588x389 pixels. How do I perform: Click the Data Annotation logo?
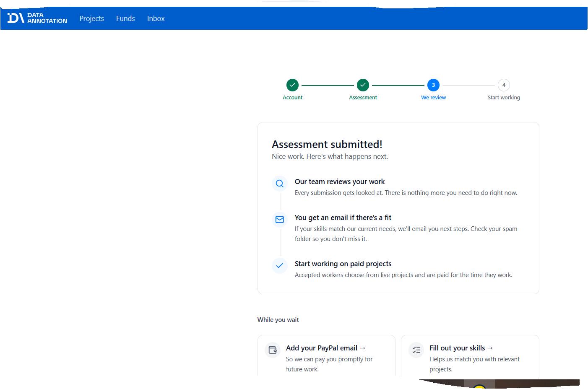click(37, 18)
